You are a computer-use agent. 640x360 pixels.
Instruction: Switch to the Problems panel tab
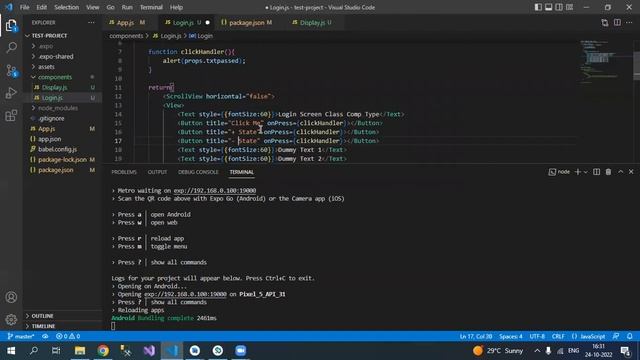pos(124,172)
